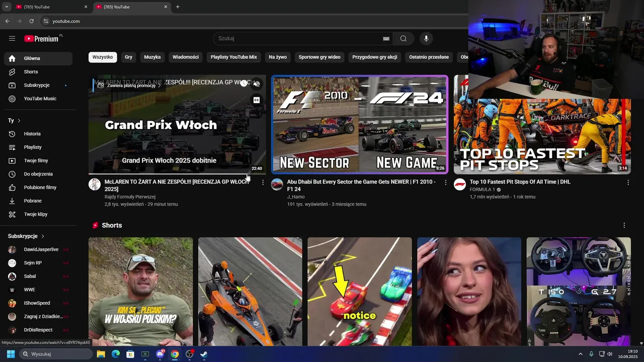644x362 pixels.
Task: Open Twoje filmy
Action: [x=38, y=160]
